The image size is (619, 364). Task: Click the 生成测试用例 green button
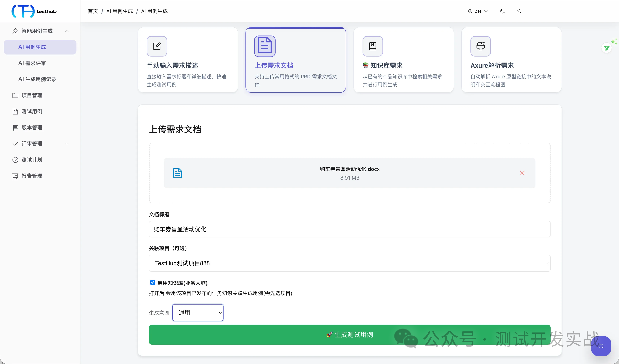350,335
